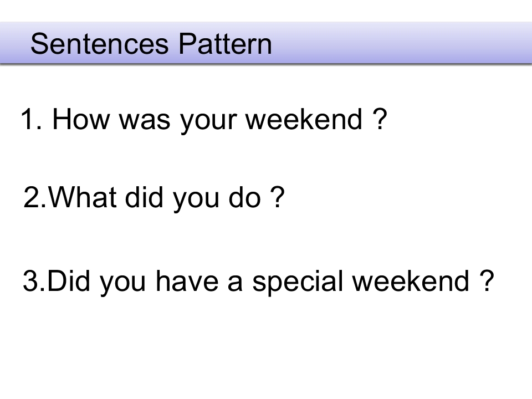The image size is (532, 399).
Task: Click the question mark ending sentence three
Action: pos(485,282)
